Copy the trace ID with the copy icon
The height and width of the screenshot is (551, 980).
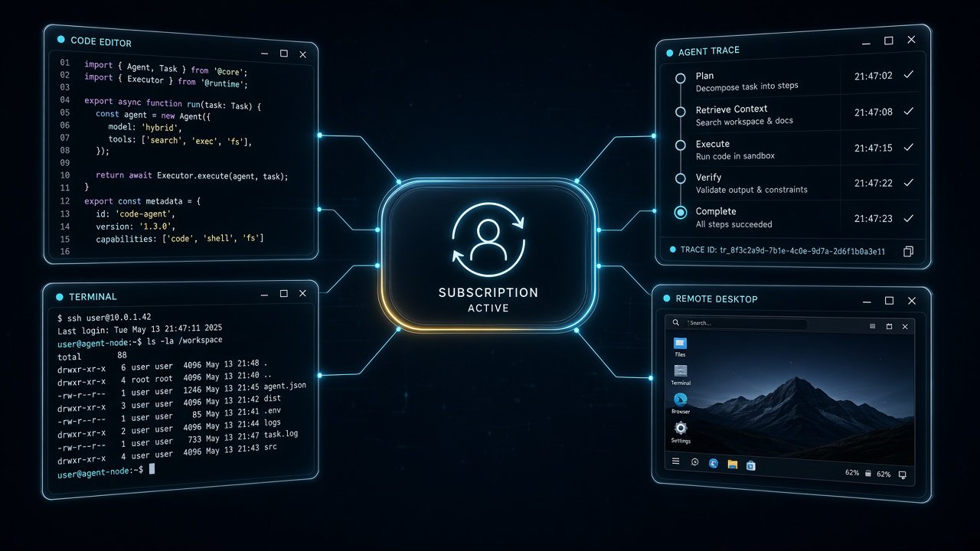pos(908,251)
